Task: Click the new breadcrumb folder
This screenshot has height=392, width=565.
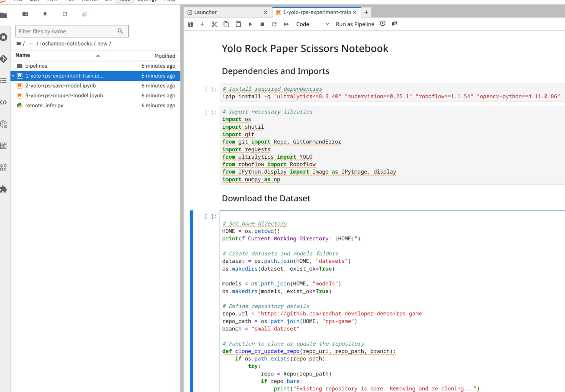Action: click(102, 44)
